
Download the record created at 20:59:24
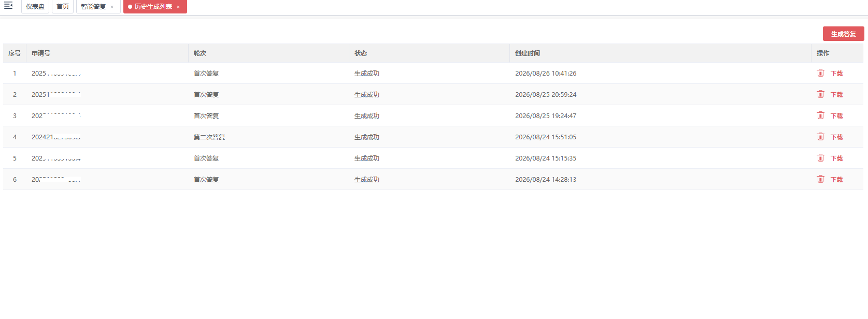pyautogui.click(x=836, y=95)
